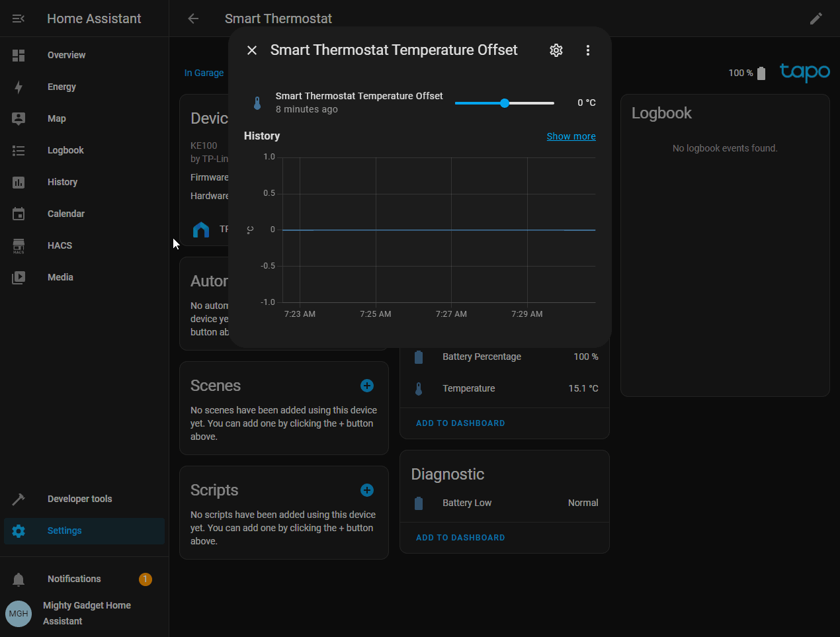
Task: Click the temperature offset slider handle
Action: click(505, 103)
